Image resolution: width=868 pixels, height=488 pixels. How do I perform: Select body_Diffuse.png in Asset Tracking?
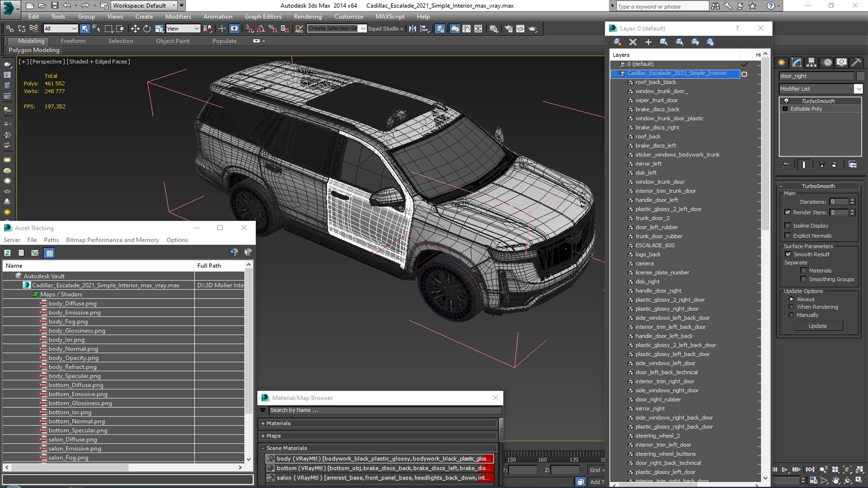click(x=72, y=304)
